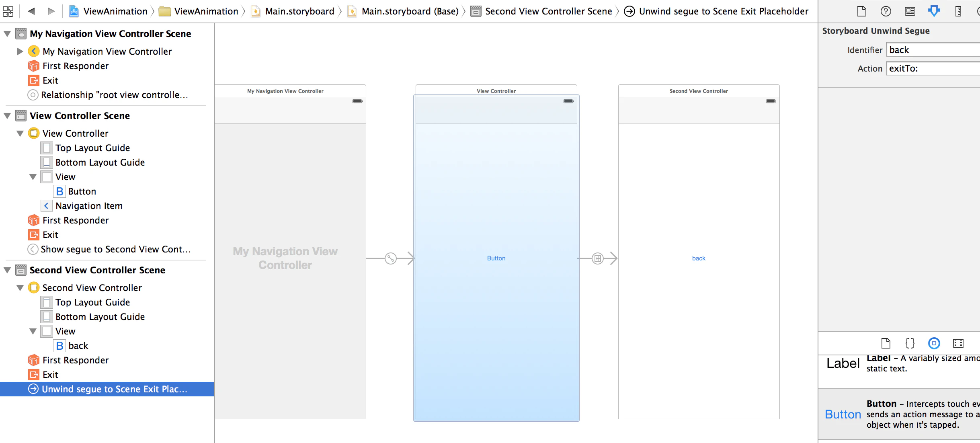
Task: Show the Object library
Action: click(x=934, y=343)
